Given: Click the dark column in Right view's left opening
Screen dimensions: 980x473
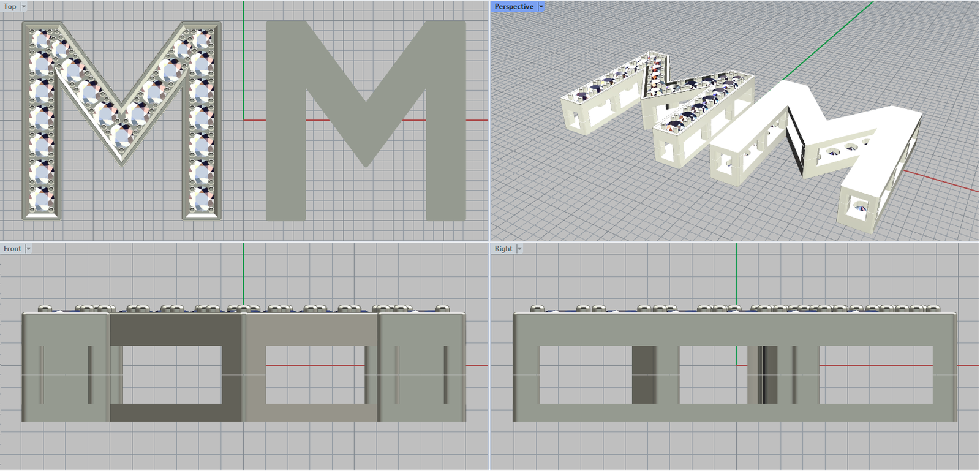Looking at the screenshot, I should point(644,374).
